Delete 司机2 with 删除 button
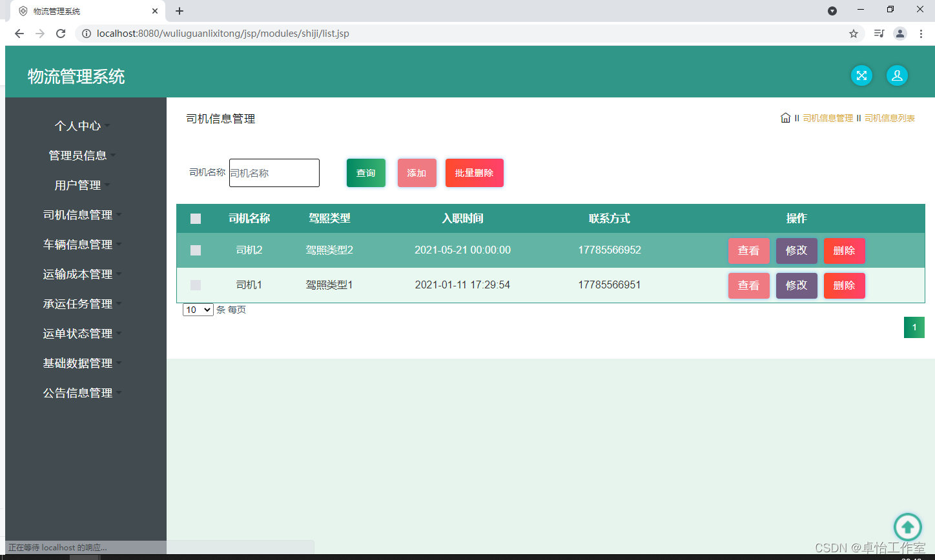Viewport: 935px width, 560px height. pyautogui.click(x=845, y=251)
